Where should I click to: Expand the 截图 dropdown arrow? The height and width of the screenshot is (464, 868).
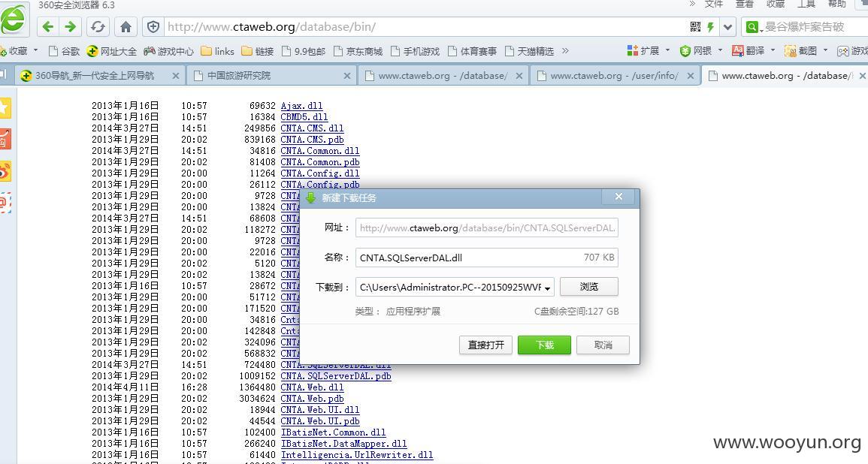pos(825,50)
